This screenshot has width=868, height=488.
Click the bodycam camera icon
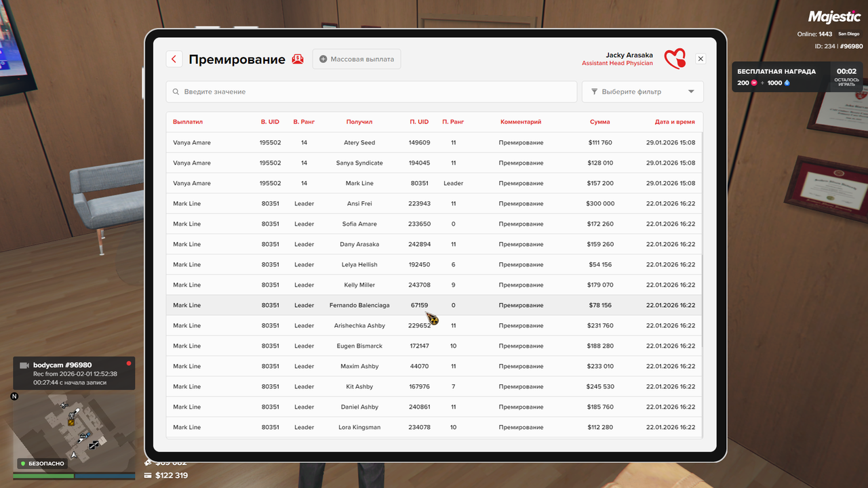(x=24, y=365)
